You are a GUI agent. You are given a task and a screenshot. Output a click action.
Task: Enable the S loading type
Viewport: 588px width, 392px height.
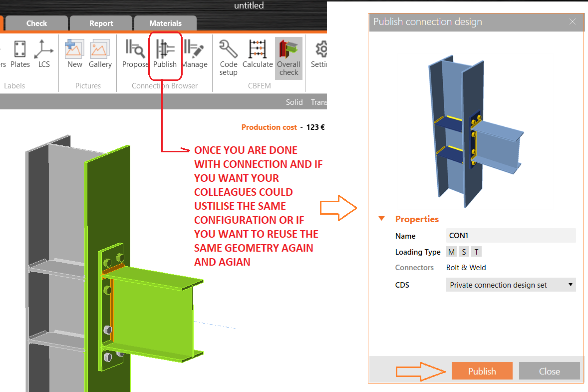point(463,252)
